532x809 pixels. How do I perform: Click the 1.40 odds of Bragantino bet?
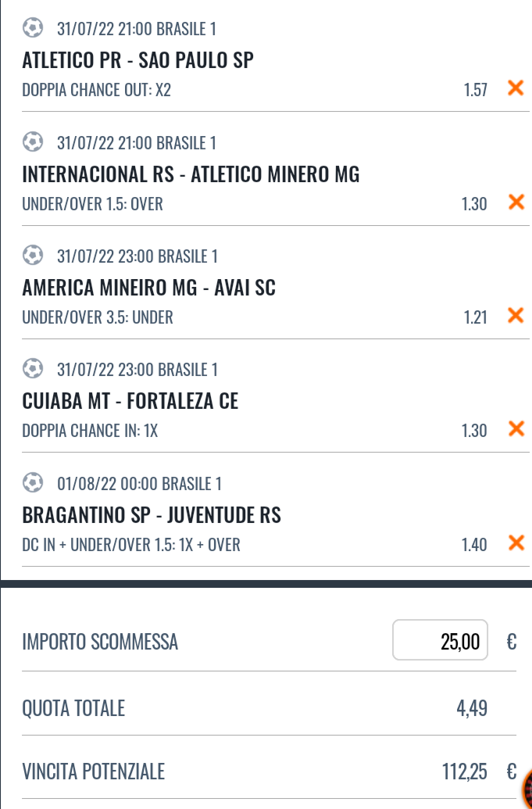point(474,544)
